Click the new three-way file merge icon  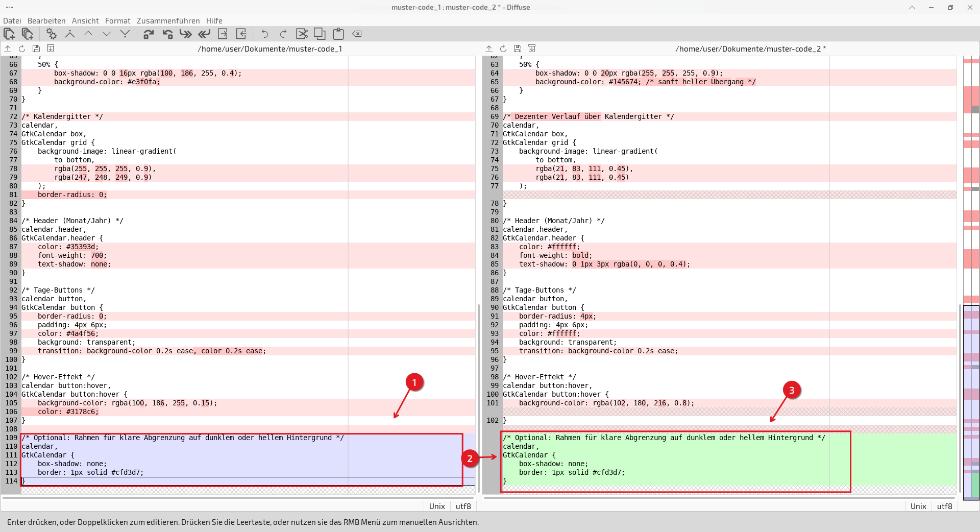pos(28,34)
